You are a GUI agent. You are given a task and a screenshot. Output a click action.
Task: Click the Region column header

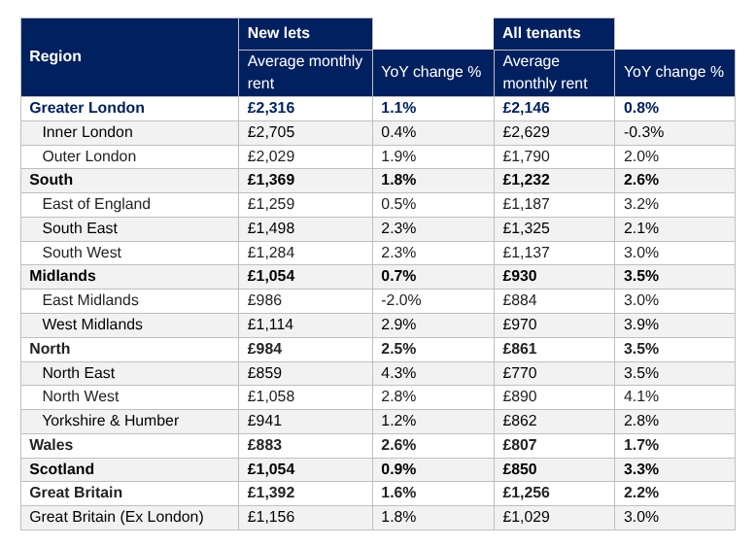tap(129, 57)
